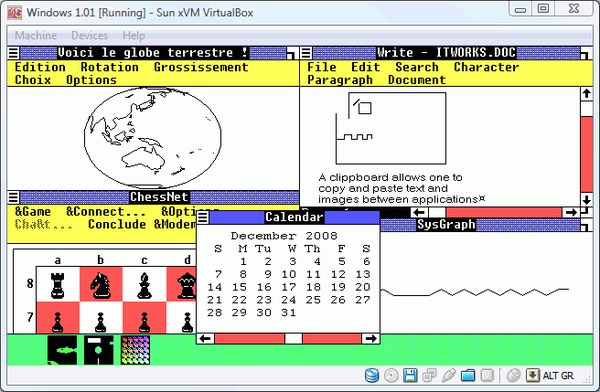Click Write's vertical scroll up arrow

[x=587, y=94]
